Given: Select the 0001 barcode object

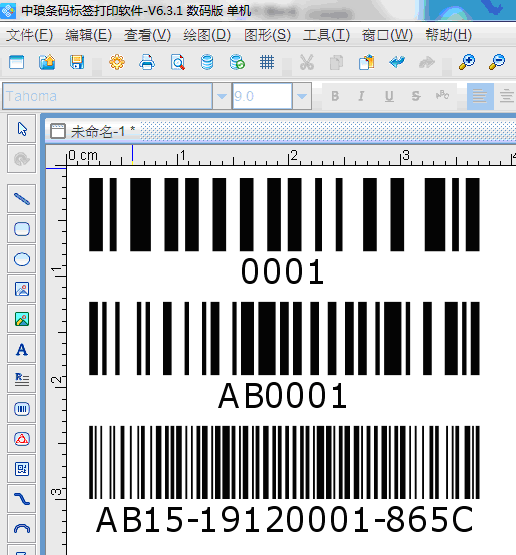Looking at the screenshot, I should [284, 214].
